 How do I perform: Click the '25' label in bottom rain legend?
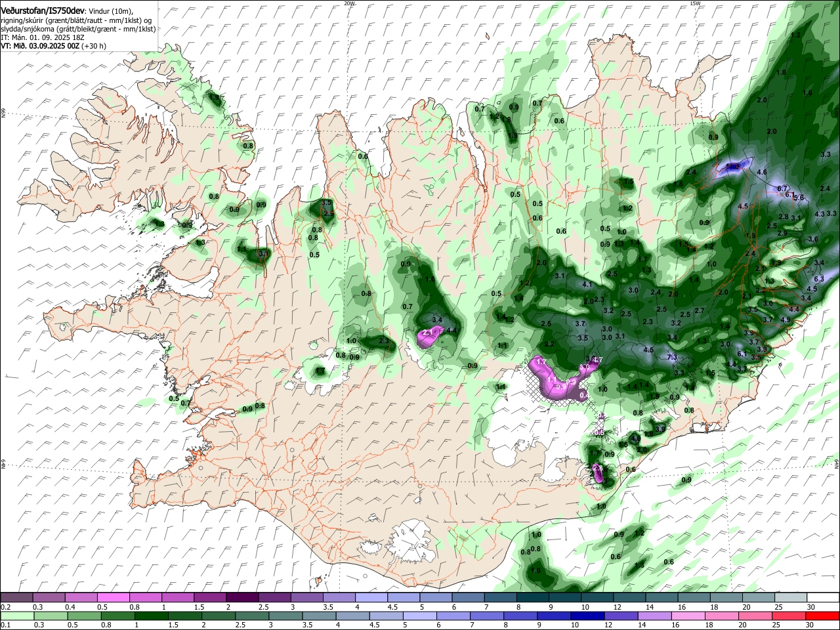[778, 625]
